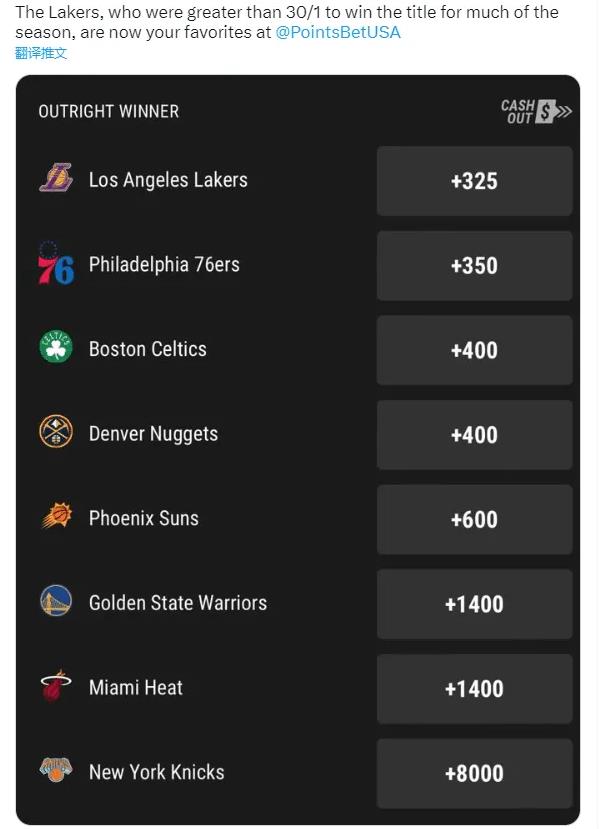Select 76ers +350 odds button
Image resolution: width=604 pixels, height=829 pixels.
pos(474,265)
